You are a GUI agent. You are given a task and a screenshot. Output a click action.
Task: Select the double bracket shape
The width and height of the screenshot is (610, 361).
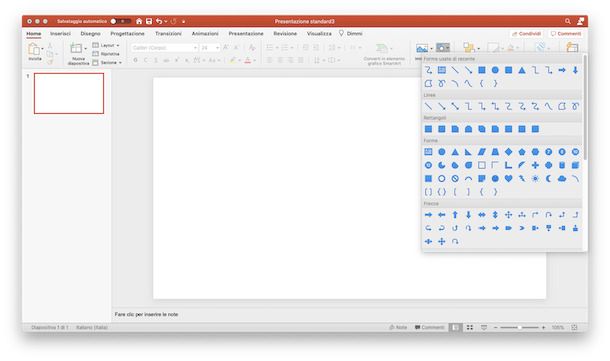(x=428, y=192)
